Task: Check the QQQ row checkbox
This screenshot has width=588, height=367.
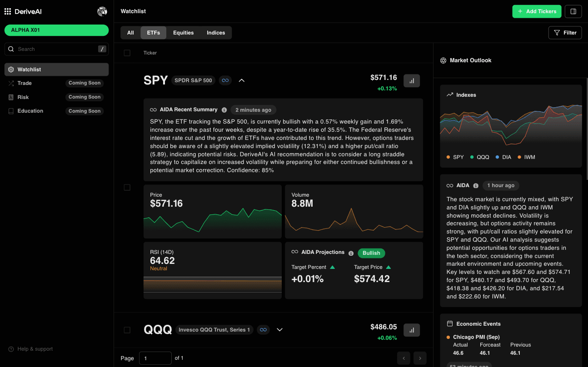Action: 127,330
